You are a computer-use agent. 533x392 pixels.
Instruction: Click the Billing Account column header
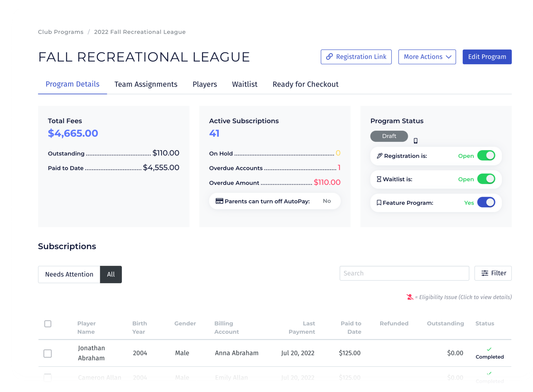click(x=227, y=328)
